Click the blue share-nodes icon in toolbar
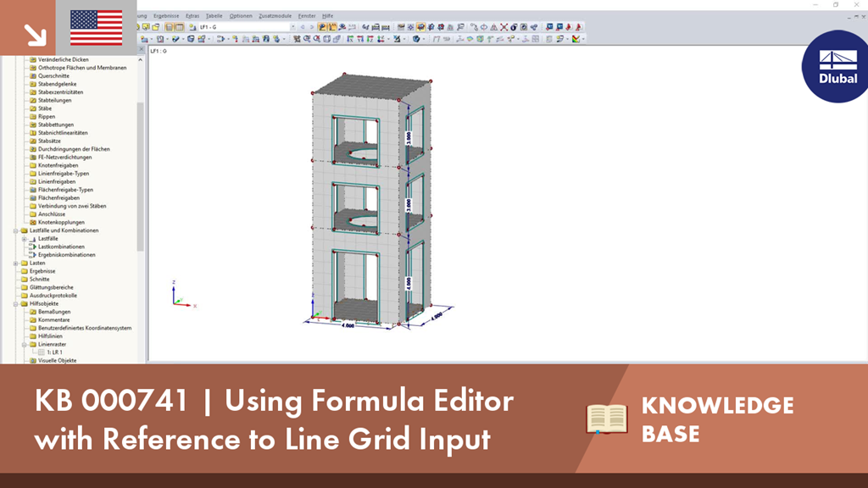 (534, 26)
